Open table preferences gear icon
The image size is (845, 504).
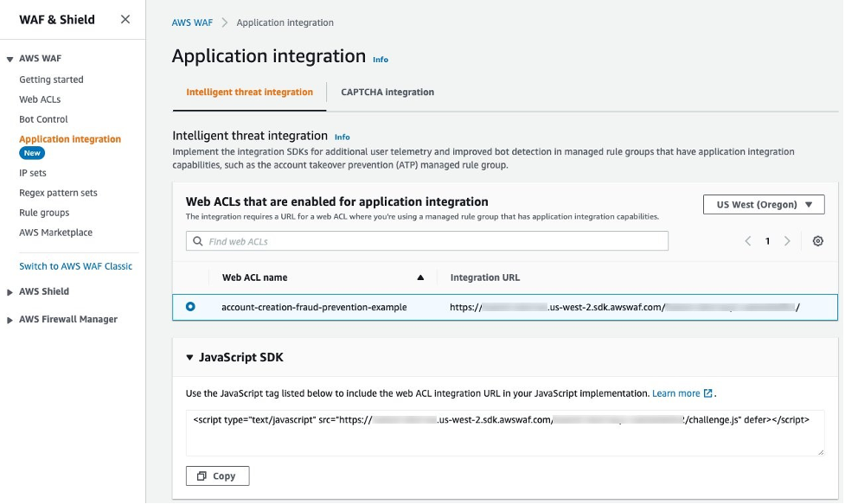[x=817, y=241]
